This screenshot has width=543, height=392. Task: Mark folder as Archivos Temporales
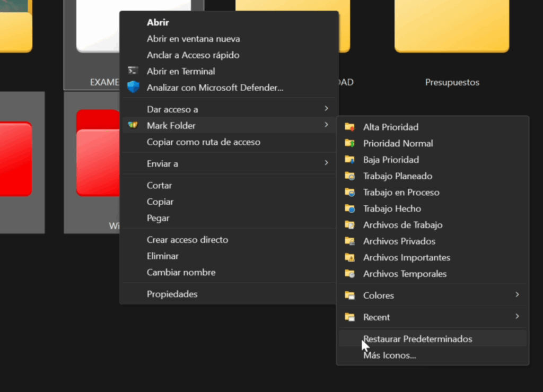pyautogui.click(x=433, y=274)
